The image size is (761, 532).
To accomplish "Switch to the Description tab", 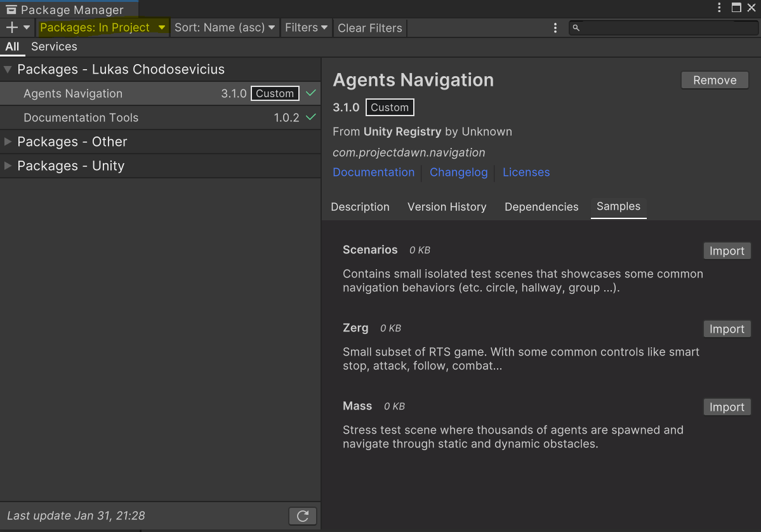I will pyautogui.click(x=360, y=207).
